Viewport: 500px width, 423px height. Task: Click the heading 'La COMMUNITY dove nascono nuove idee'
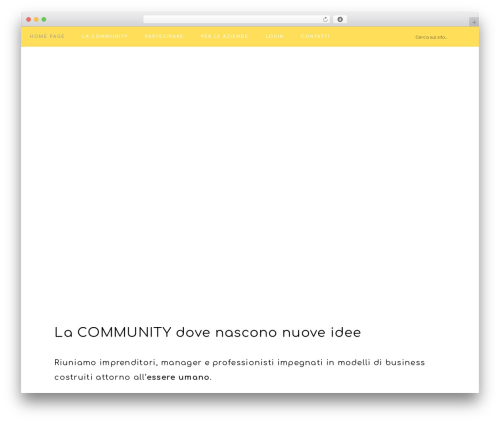point(208,332)
